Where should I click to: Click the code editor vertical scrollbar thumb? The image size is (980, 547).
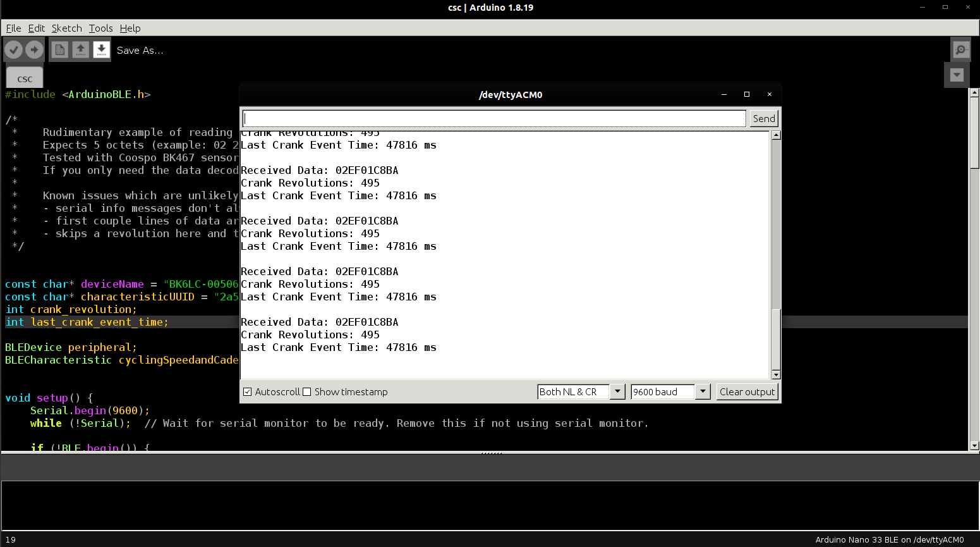click(x=974, y=133)
